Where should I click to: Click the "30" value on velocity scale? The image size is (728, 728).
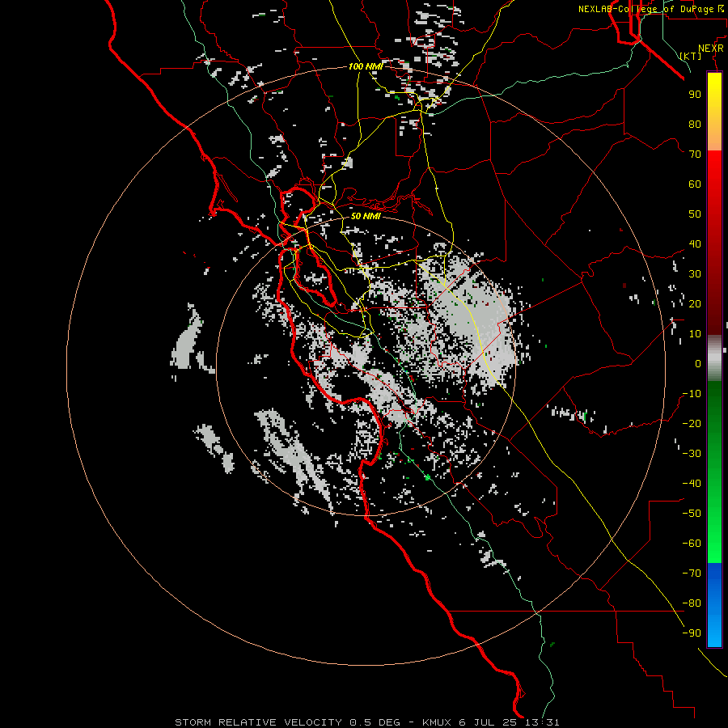click(x=695, y=274)
